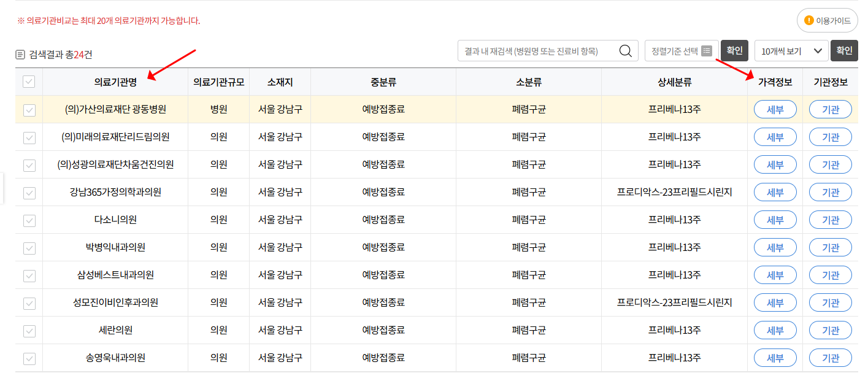868x381 pixels.
Task: Click the list icon beside 검색결과
Action: coord(20,55)
